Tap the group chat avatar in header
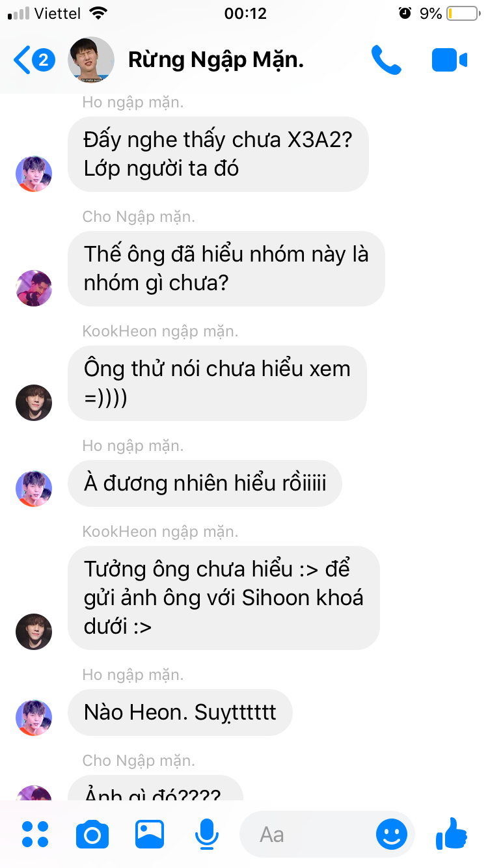The height and width of the screenshot is (868, 488). 91,60
